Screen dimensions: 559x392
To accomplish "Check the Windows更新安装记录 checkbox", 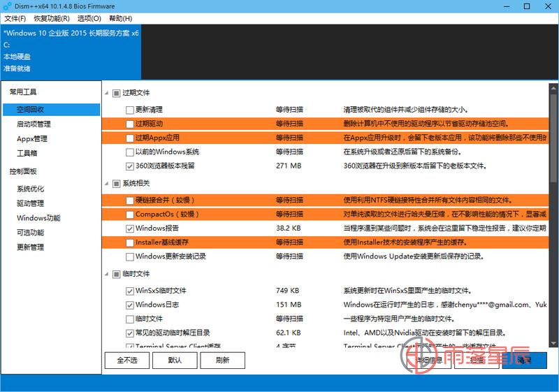I will pyautogui.click(x=130, y=256).
